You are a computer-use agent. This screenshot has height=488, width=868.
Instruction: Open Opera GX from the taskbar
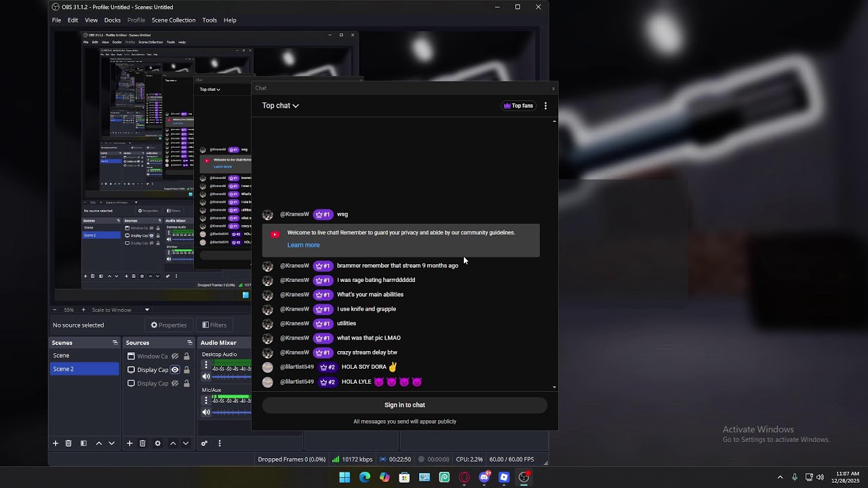pyautogui.click(x=465, y=477)
